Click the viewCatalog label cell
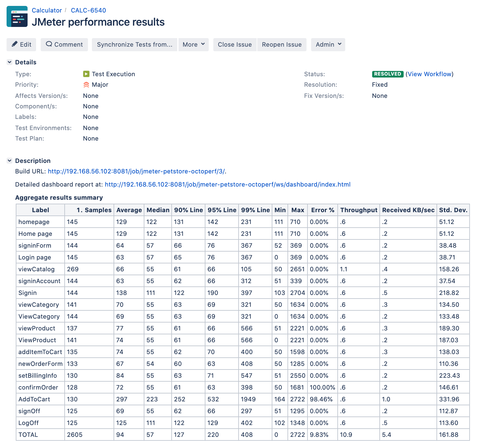Screen dimensions: 487x448 click(40, 269)
